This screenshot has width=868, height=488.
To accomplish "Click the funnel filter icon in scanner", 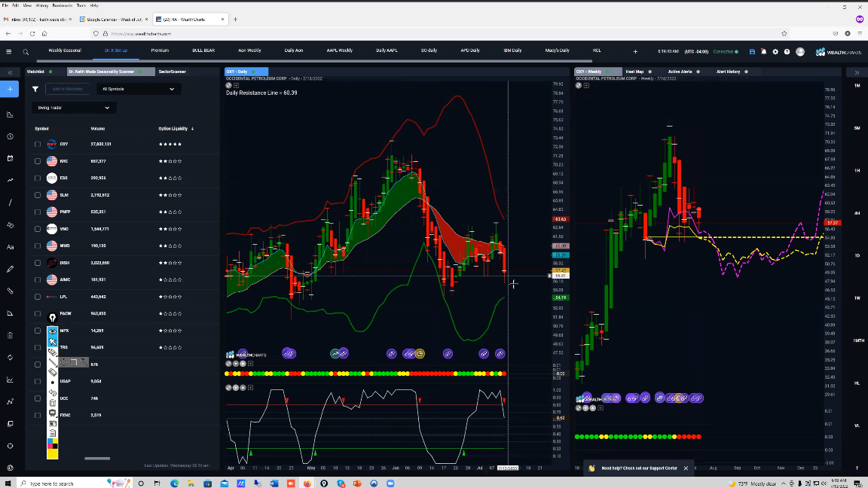I will pyautogui.click(x=35, y=89).
